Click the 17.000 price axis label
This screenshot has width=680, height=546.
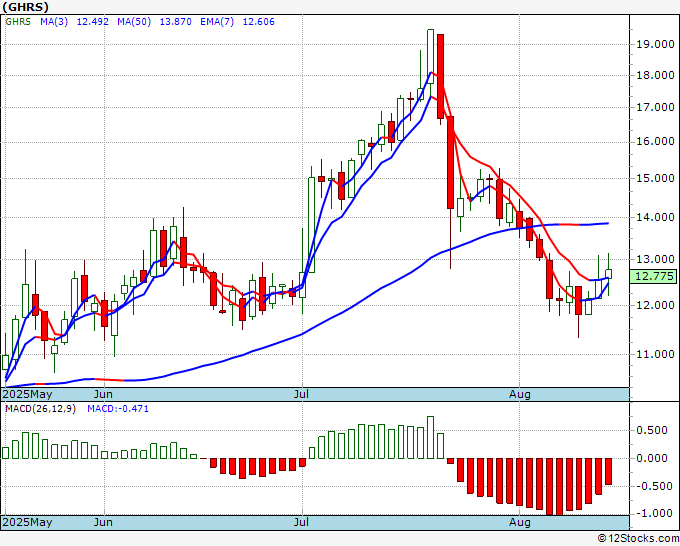tap(655, 107)
